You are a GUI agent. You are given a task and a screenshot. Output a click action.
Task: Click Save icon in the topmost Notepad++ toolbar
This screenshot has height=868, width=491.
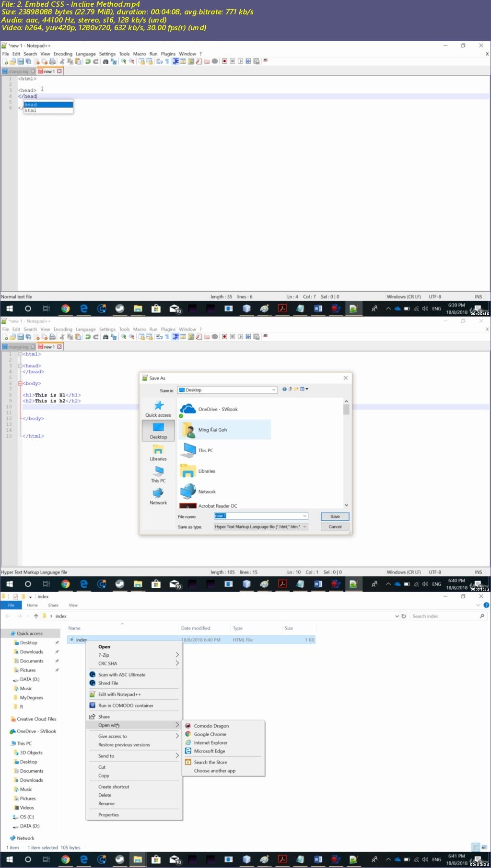(21, 61)
